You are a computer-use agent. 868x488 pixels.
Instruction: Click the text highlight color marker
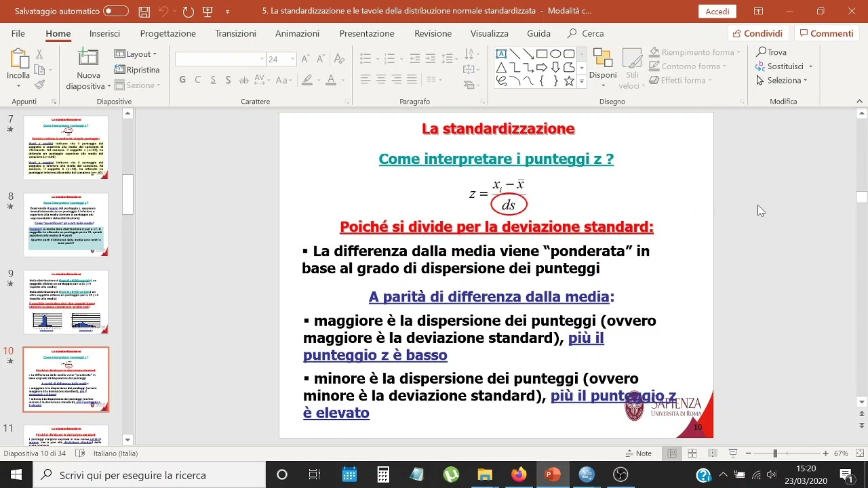click(307, 80)
